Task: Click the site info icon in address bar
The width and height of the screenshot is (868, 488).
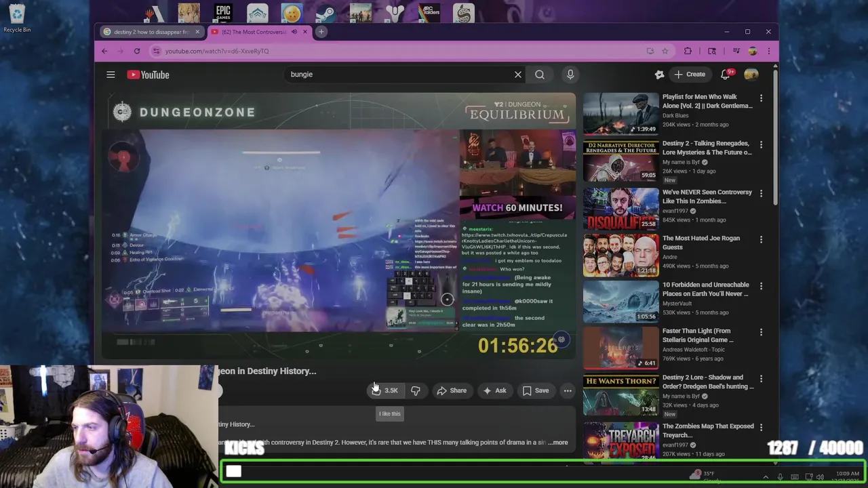Action: point(156,51)
